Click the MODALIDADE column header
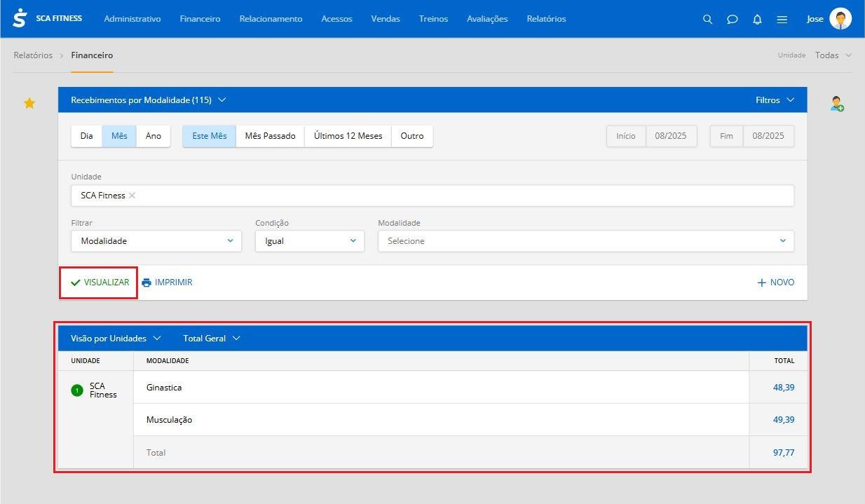The image size is (865, 504). (x=168, y=361)
